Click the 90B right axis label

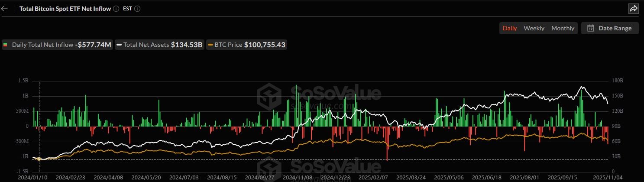click(x=616, y=126)
